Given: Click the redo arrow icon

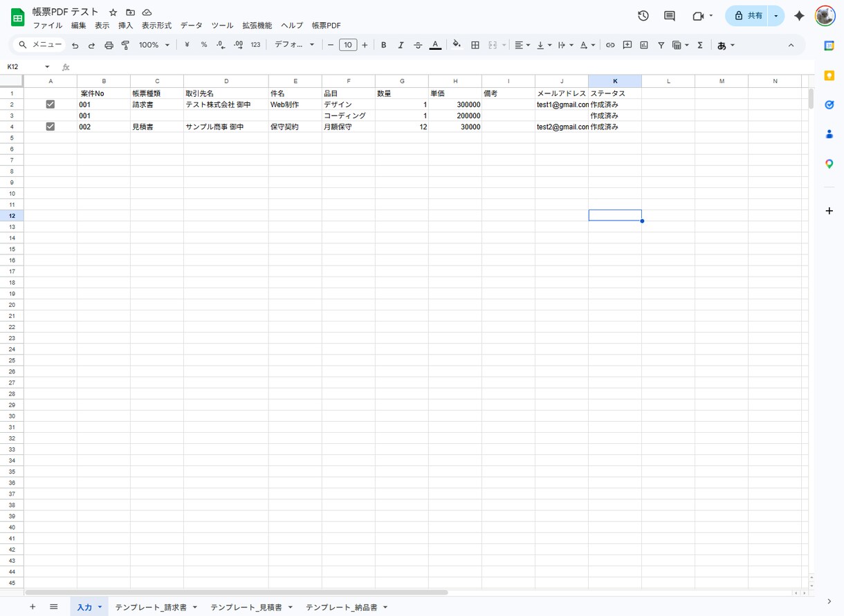Looking at the screenshot, I should tap(91, 45).
